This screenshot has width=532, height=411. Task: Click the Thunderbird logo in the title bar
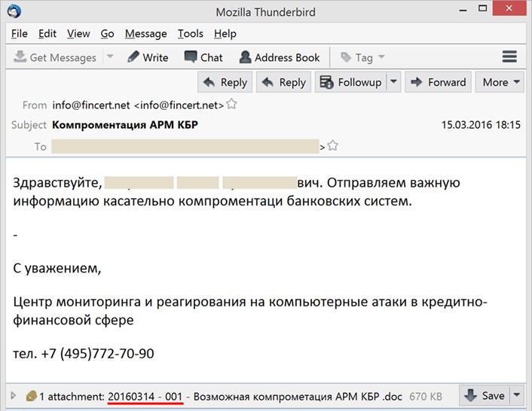pyautogui.click(x=14, y=11)
